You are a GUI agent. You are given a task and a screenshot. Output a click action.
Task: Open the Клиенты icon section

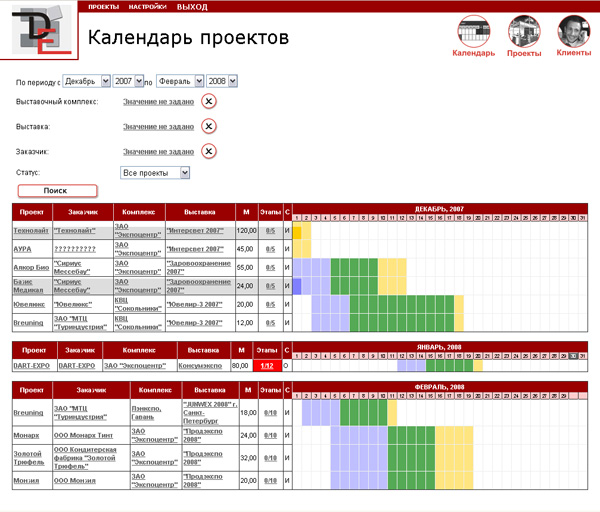pos(574,36)
